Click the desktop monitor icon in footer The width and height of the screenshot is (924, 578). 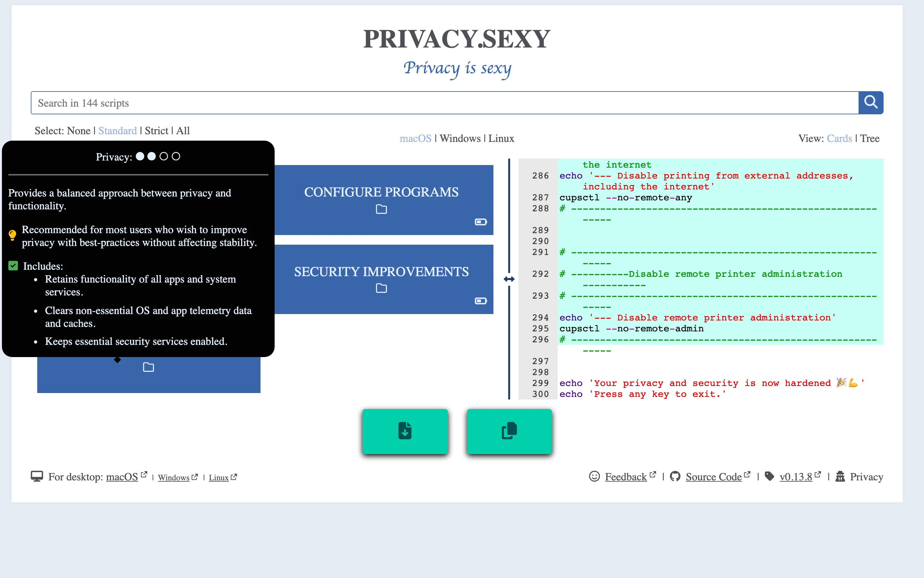click(37, 476)
